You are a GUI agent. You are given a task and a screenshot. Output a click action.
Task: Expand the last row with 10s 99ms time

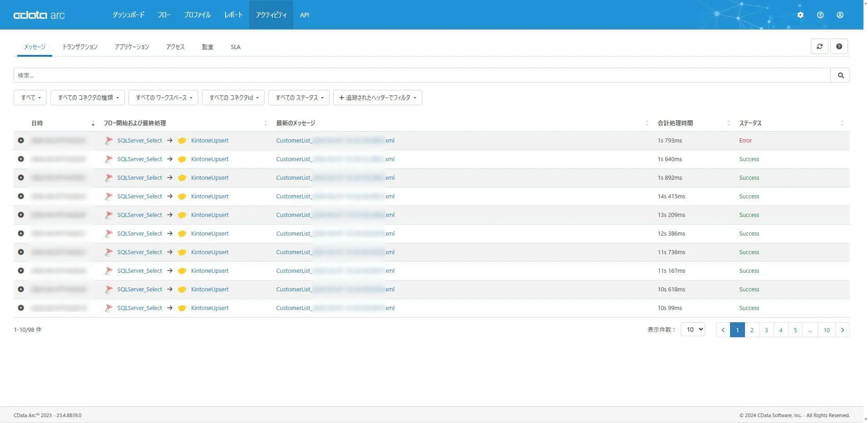tap(21, 308)
